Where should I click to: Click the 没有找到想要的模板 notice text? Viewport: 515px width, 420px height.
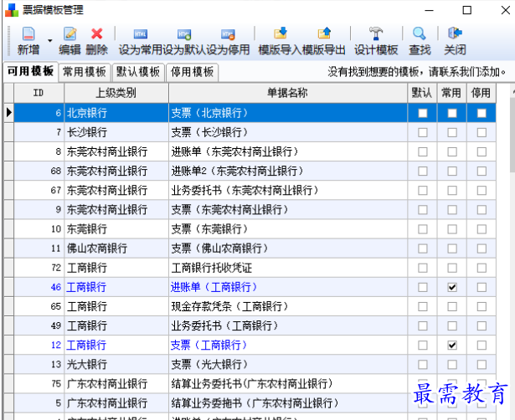pyautogui.click(x=417, y=72)
